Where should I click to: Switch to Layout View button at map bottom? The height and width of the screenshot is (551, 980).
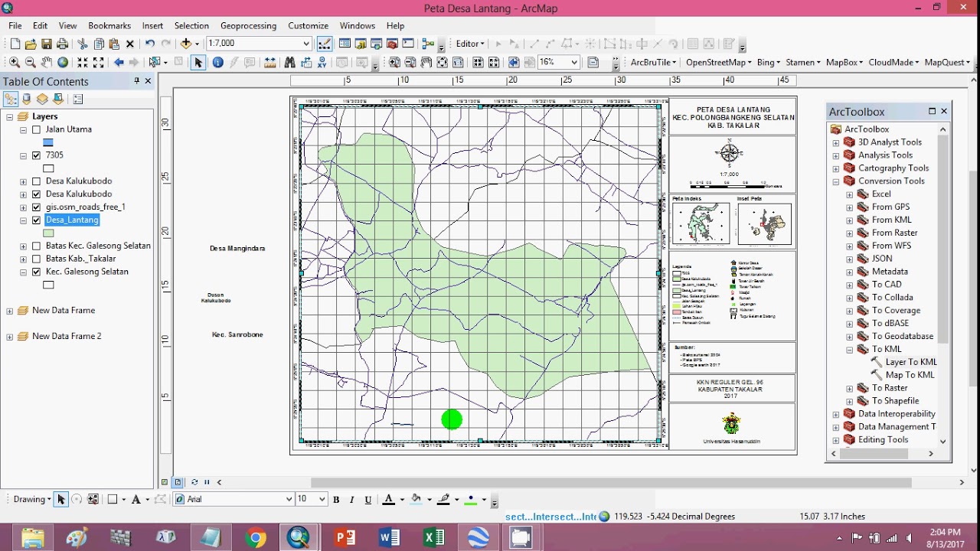(x=178, y=482)
